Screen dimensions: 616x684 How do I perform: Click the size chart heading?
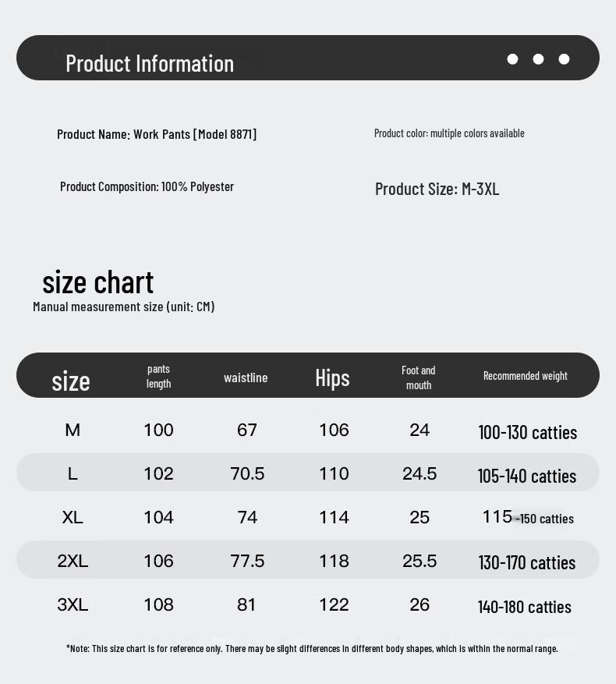98,282
